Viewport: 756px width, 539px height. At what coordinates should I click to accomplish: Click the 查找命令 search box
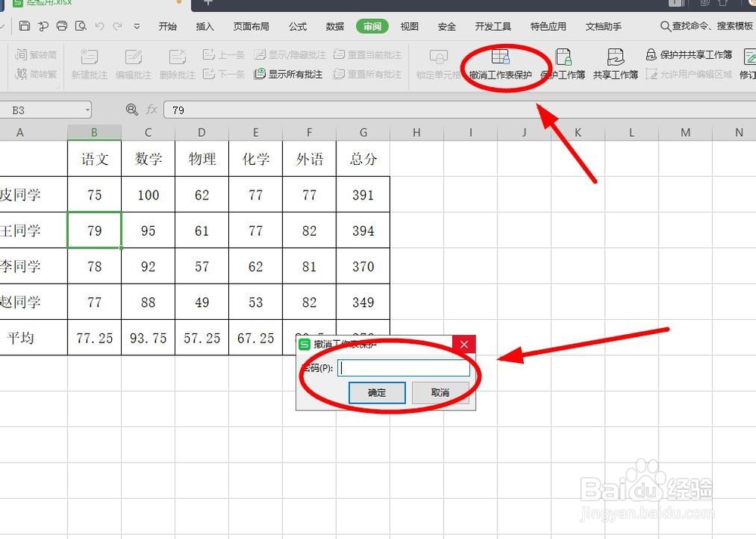707,26
